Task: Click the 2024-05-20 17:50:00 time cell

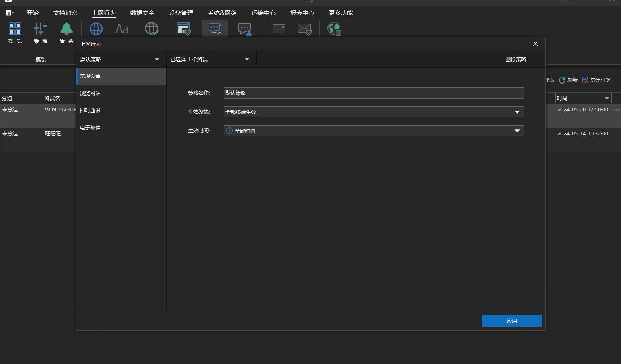Action: 582,110
